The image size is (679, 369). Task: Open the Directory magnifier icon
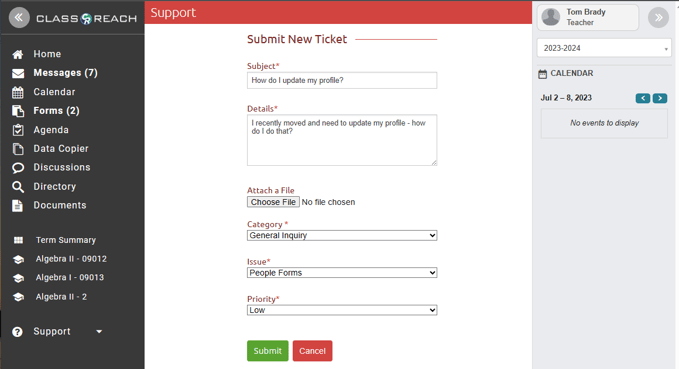click(x=18, y=187)
